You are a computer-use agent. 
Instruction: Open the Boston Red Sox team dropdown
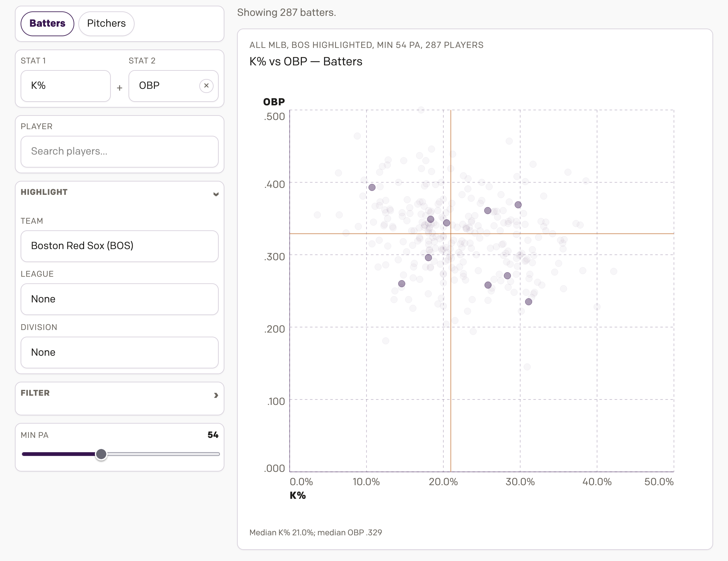click(x=119, y=246)
